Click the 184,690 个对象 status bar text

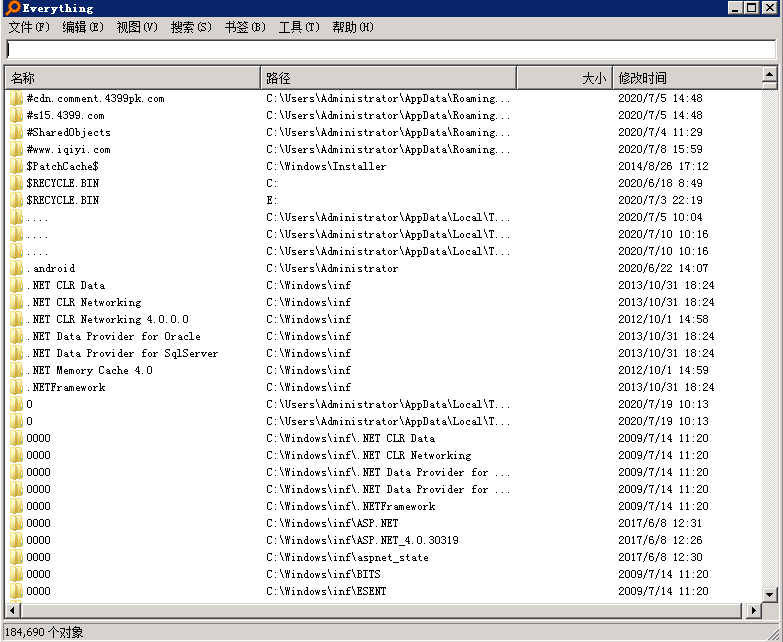(44, 632)
